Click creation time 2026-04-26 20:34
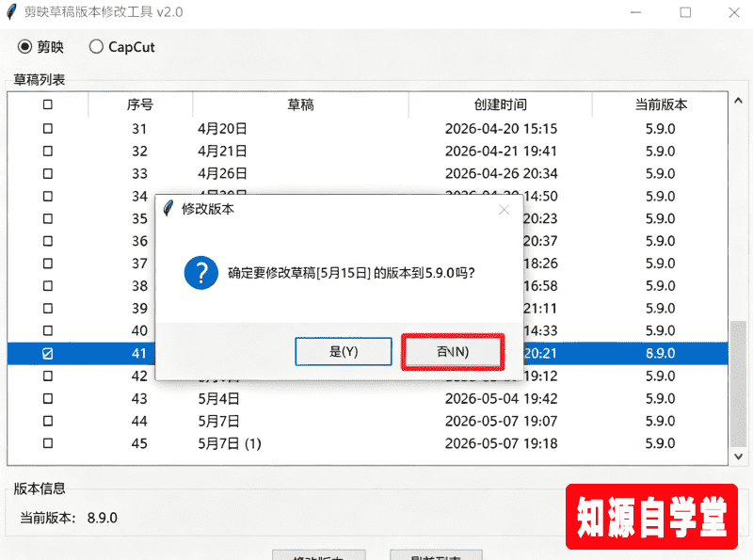Image resolution: width=753 pixels, height=560 pixels. [501, 173]
